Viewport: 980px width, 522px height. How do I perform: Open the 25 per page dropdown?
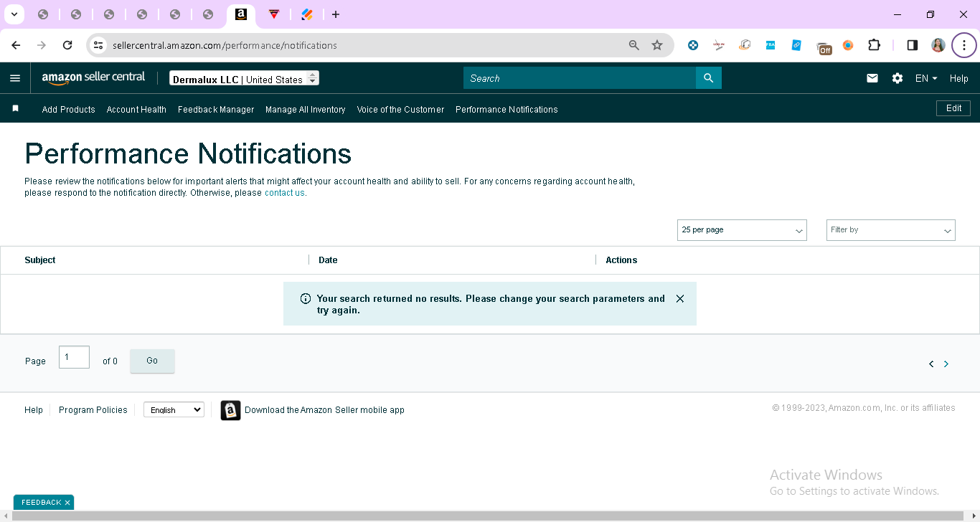click(x=742, y=230)
